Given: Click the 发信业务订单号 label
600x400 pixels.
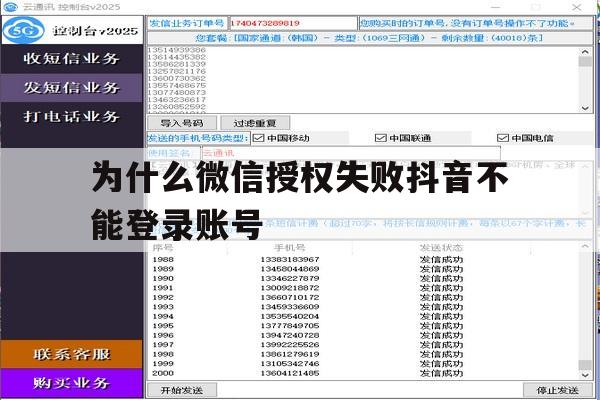Looking at the screenshot, I should 187,23.
